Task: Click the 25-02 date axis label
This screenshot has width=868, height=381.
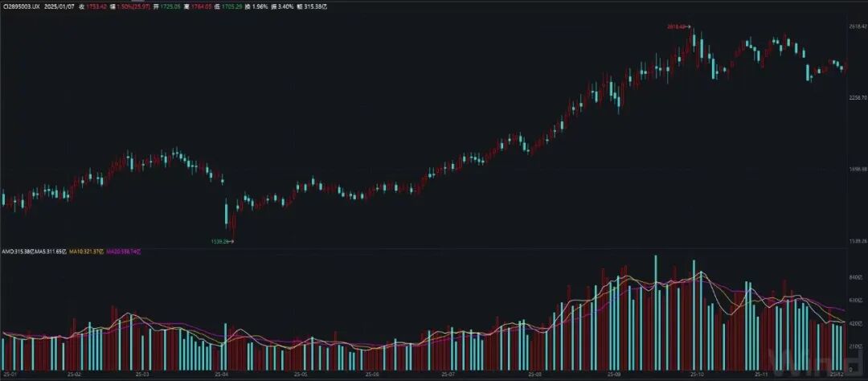Action: click(x=74, y=375)
